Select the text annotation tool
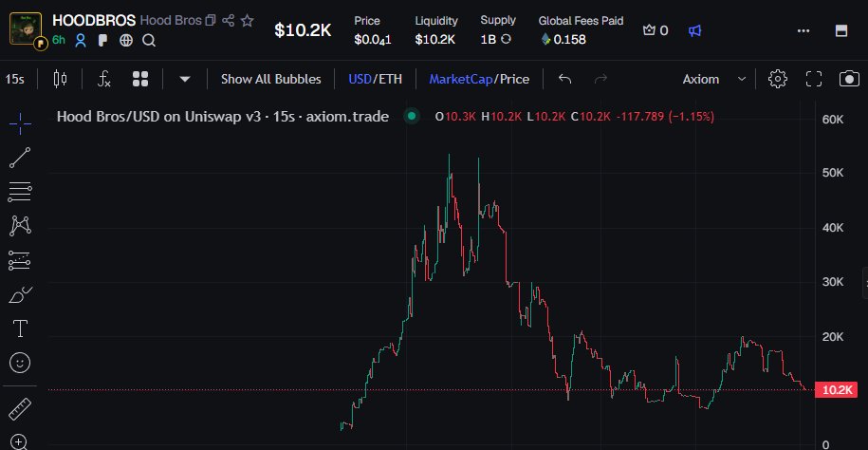 [20, 328]
